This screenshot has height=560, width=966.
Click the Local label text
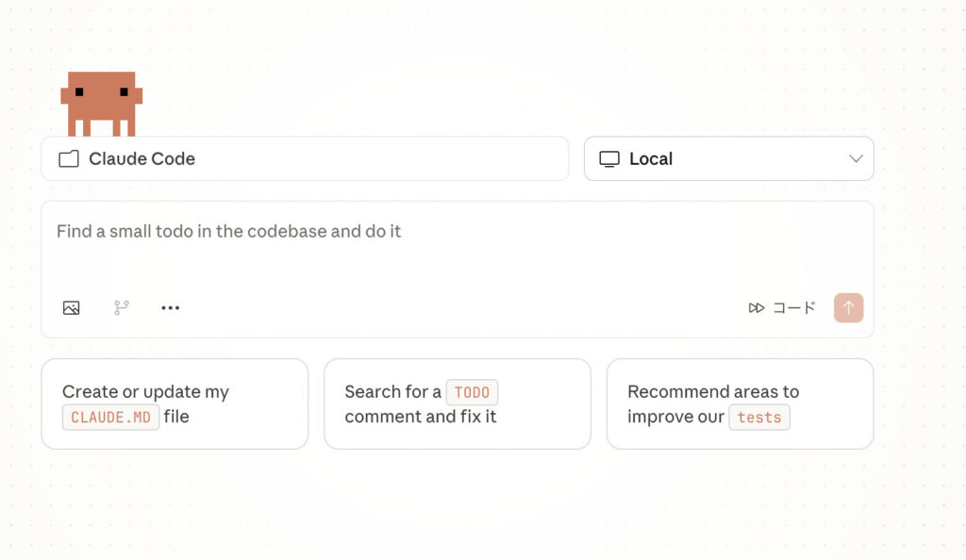coord(651,159)
